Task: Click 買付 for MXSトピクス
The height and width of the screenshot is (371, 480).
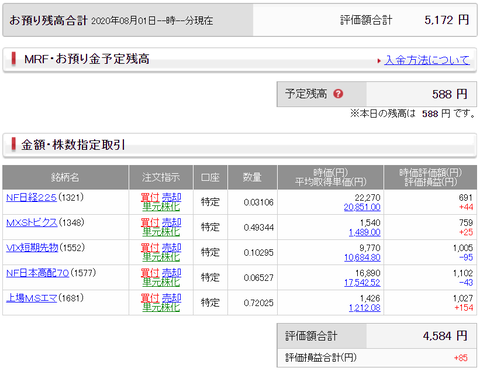Action: click(150, 222)
